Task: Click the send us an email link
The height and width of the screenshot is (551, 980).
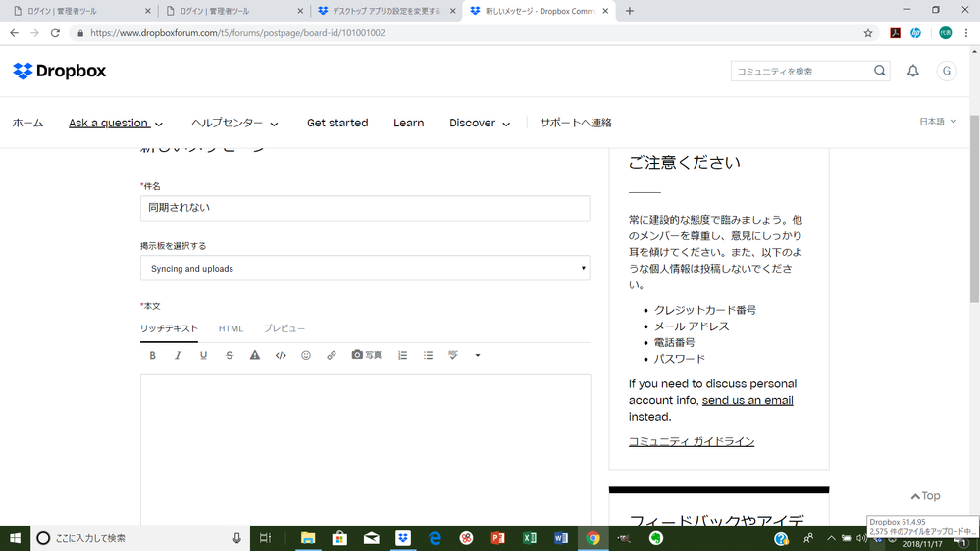Action: pyautogui.click(x=748, y=400)
